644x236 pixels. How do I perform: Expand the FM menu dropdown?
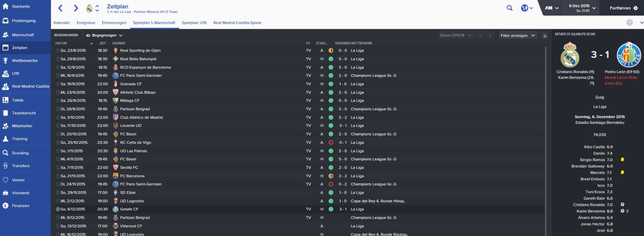[x=552, y=8]
